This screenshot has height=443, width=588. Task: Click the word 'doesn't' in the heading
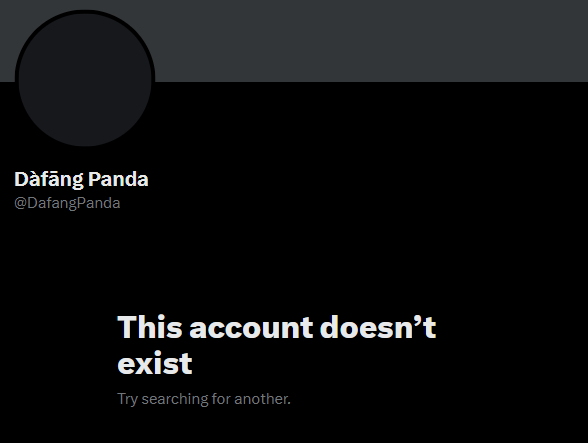[378, 326]
